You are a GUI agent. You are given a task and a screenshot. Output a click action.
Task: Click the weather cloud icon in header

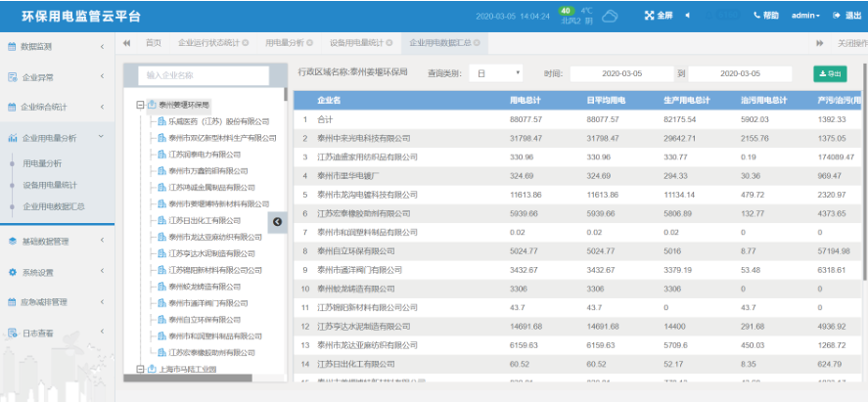[611, 16]
